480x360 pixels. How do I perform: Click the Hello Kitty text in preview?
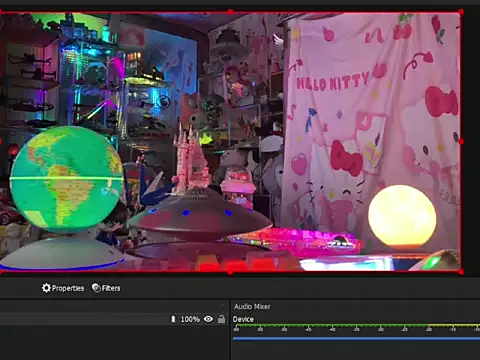coord(333,82)
